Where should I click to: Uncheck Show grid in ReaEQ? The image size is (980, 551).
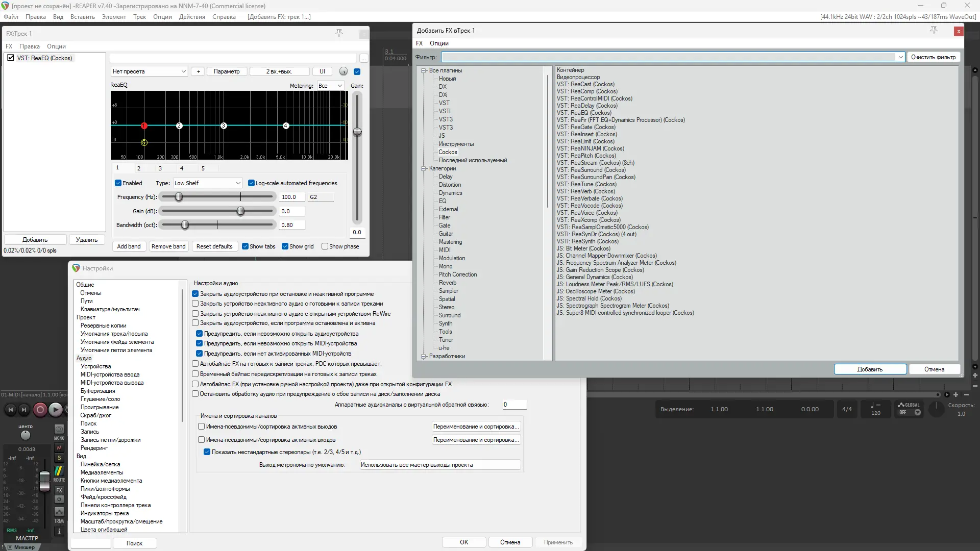coord(285,246)
